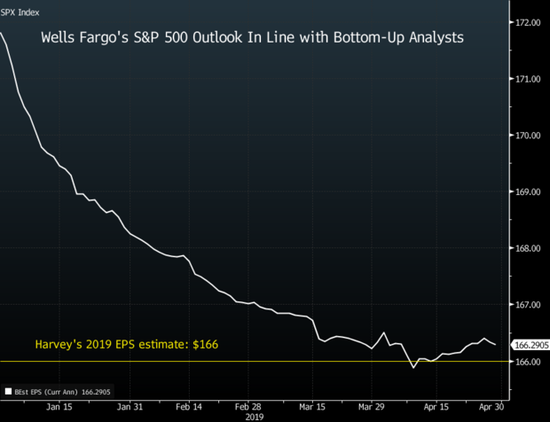Viewport: 550px width, 422px height.
Task: Click the 171.00 y-axis label
Action: click(528, 79)
